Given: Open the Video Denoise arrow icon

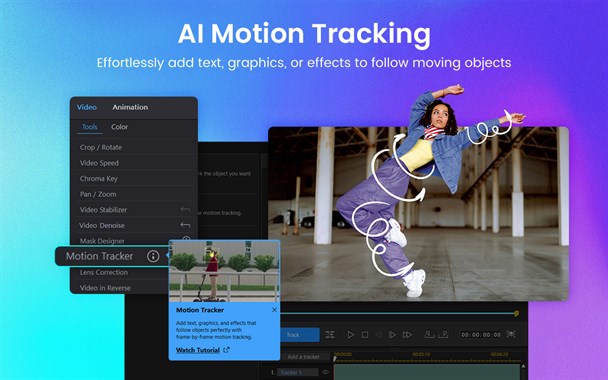Looking at the screenshot, I should point(185,225).
